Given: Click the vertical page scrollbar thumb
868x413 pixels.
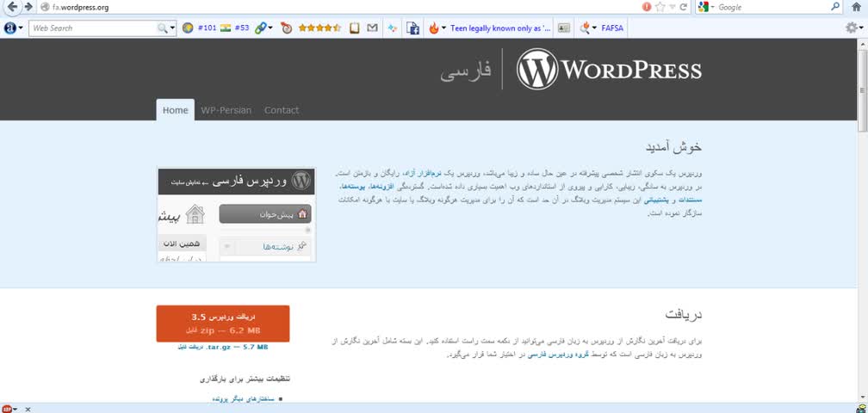Looking at the screenshot, I should coord(862,90).
